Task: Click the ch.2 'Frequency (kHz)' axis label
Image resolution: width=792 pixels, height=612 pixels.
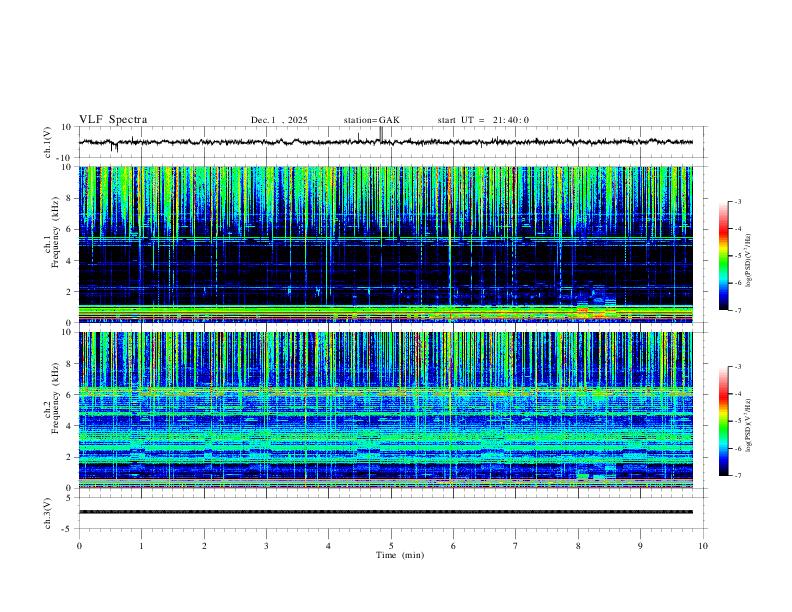Action: tap(55, 398)
